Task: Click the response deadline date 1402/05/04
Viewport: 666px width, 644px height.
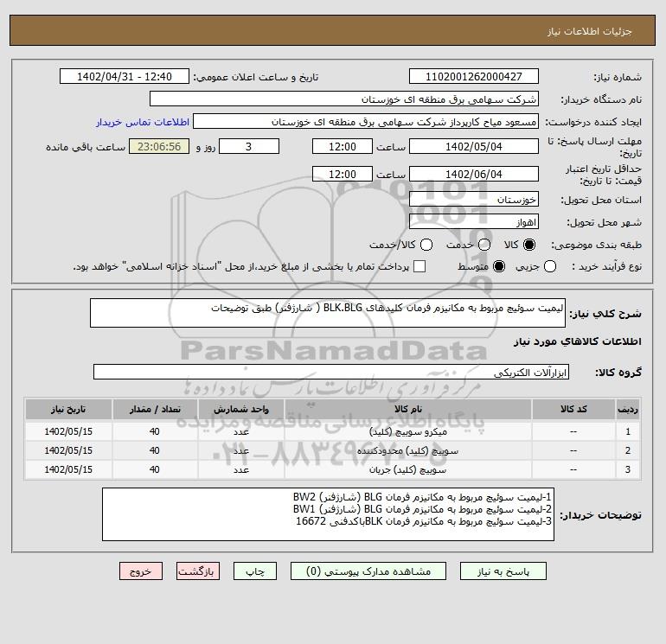Action: [x=474, y=146]
